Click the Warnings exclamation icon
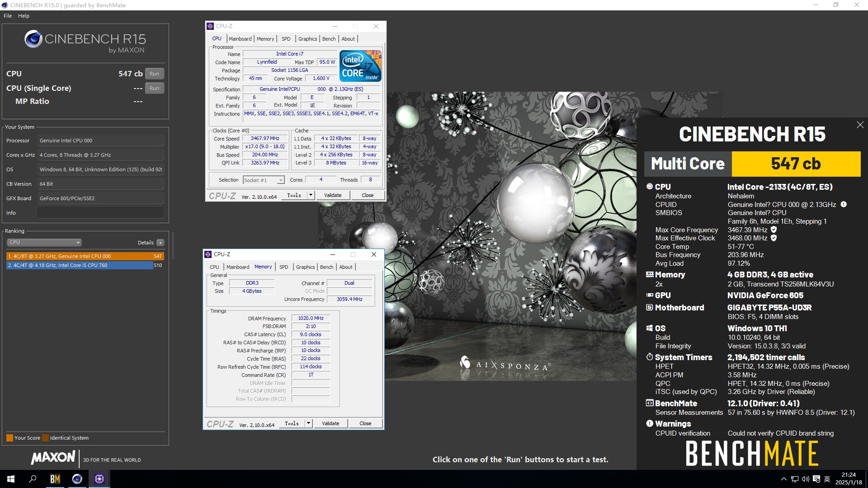The width and height of the screenshot is (868, 488). pos(650,423)
